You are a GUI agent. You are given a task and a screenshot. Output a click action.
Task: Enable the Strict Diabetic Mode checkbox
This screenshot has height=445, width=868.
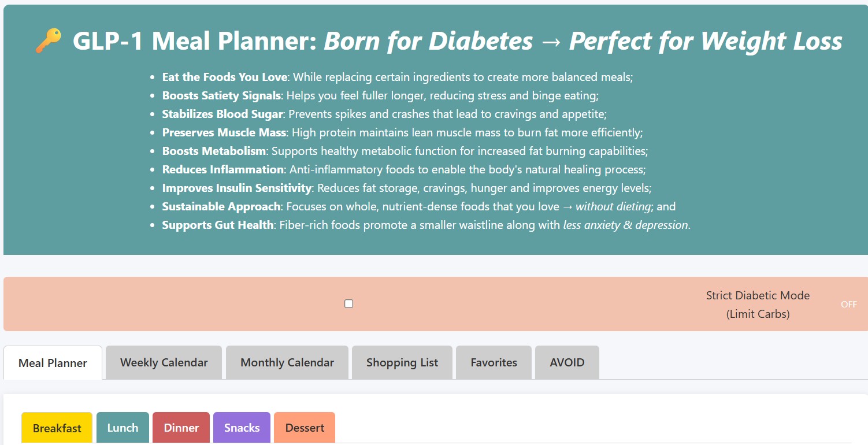click(348, 304)
